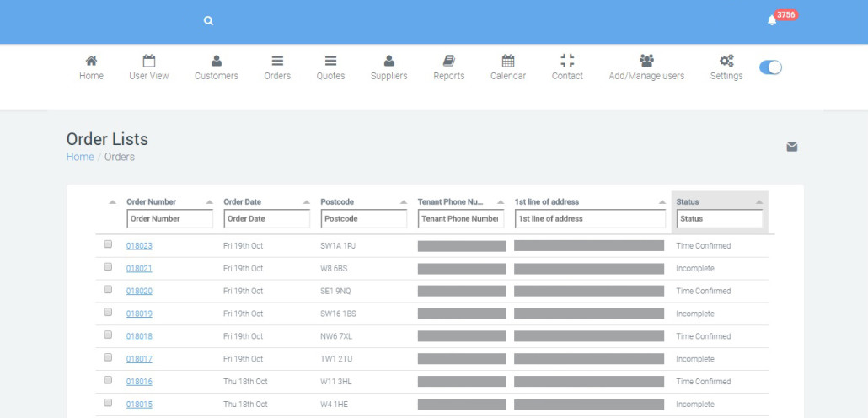Viewport: 868px width, 418px height.
Task: Open the Calendar grid icon
Action: pos(508,61)
